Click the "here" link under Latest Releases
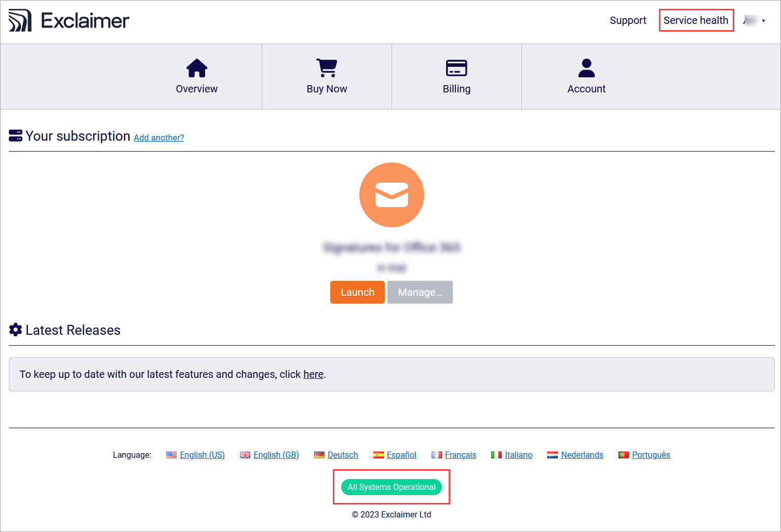The height and width of the screenshot is (532, 781). tap(313, 374)
